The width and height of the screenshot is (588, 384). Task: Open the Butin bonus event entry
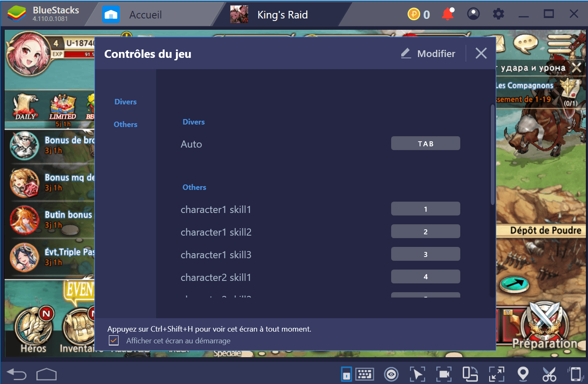[50, 220]
